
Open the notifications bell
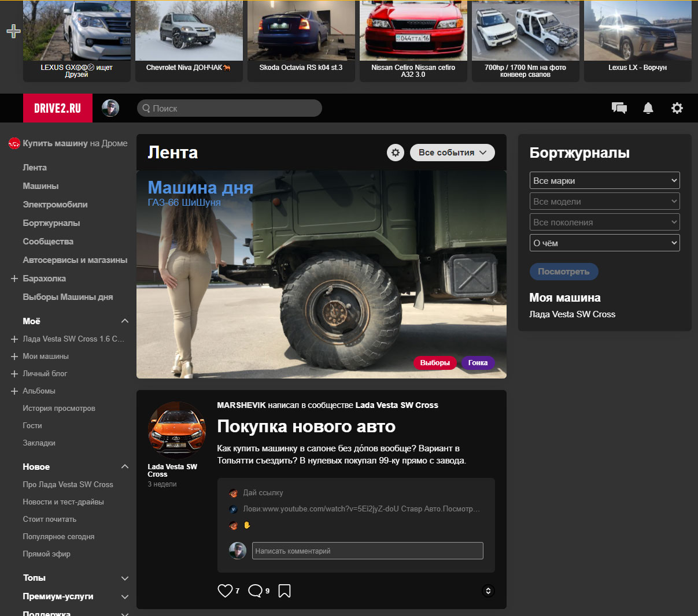648,108
